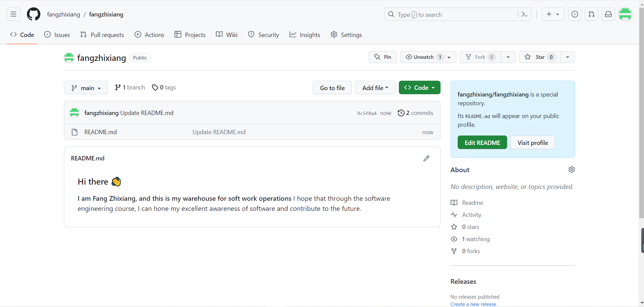Expand the star lists dropdown arrow
The width and height of the screenshot is (644, 307).
click(568, 57)
